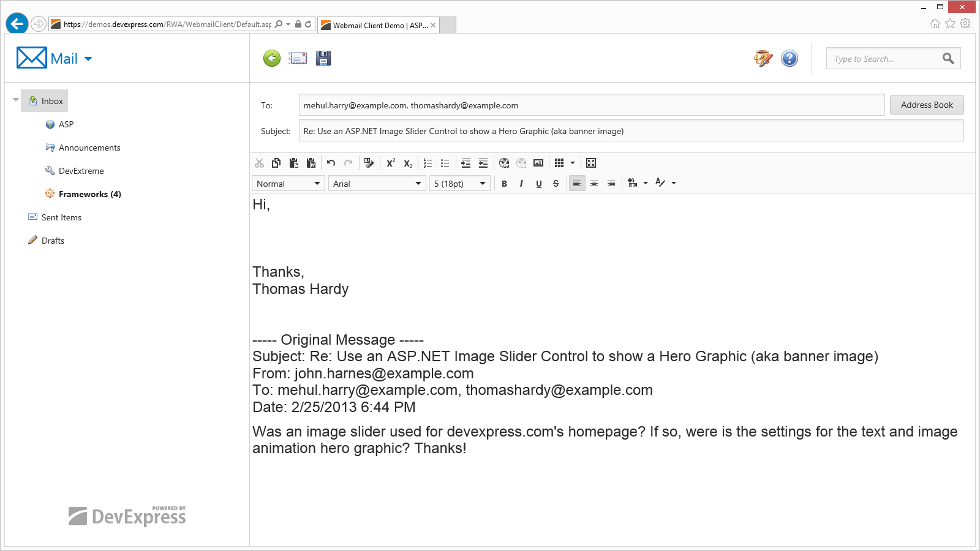The image size is (980, 551).
Task: Click the green back arrow in mail toolbar
Action: tap(272, 58)
